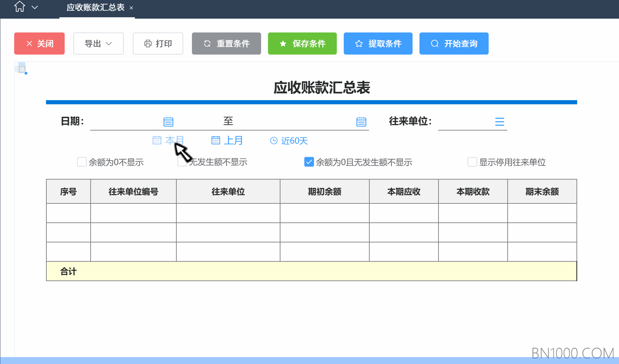Open the 导出 dropdown

coord(99,44)
